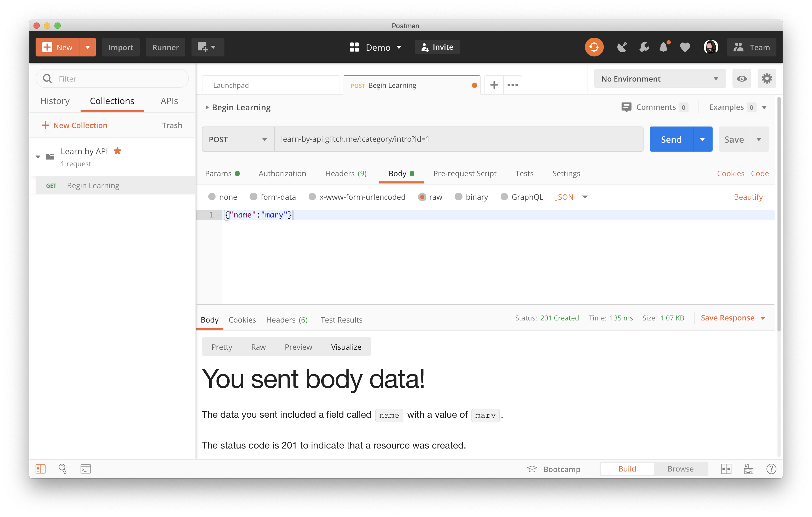This screenshot has height=517, width=812.
Task: Switch to the History tab
Action: click(55, 101)
